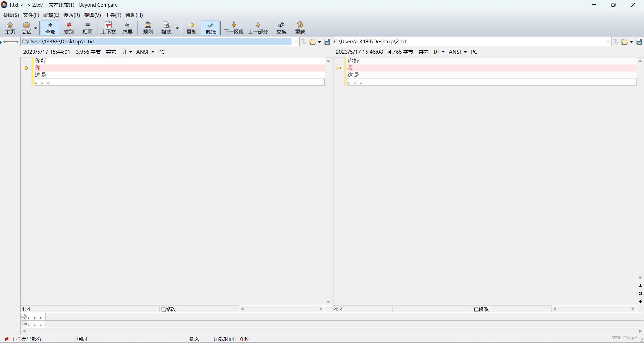This screenshot has width=644, height=343.
Task: Toggle the 差别 show differences filter
Action: pyautogui.click(x=69, y=28)
